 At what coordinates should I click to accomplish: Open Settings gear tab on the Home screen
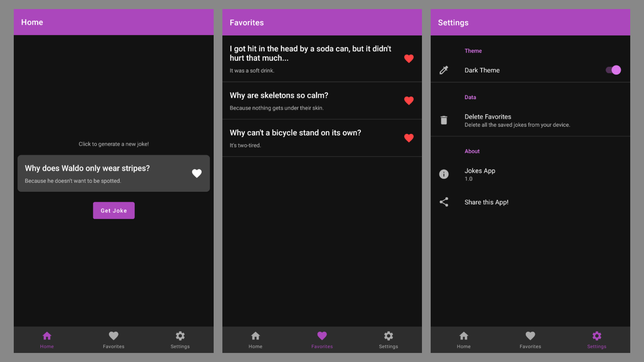(180, 339)
